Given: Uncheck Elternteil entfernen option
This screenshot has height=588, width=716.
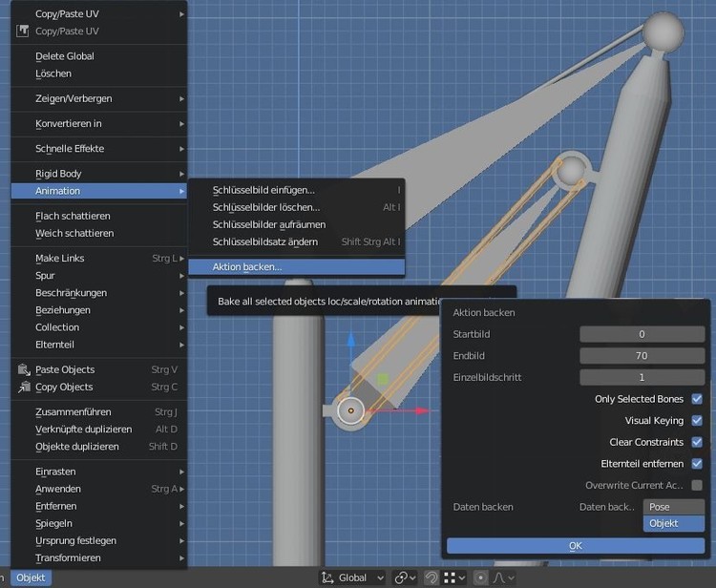Looking at the screenshot, I should 697,463.
